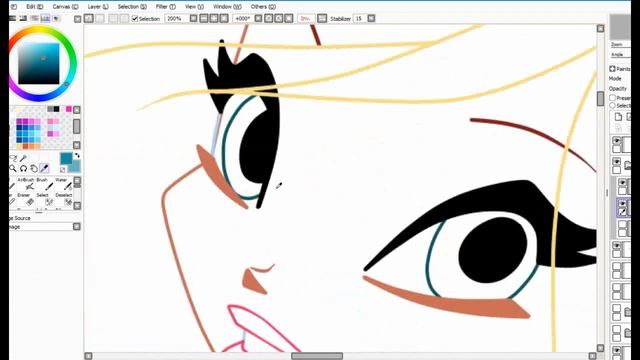Toggle the scratchpad panel icon
The image size is (640, 360).
(x=56, y=18)
